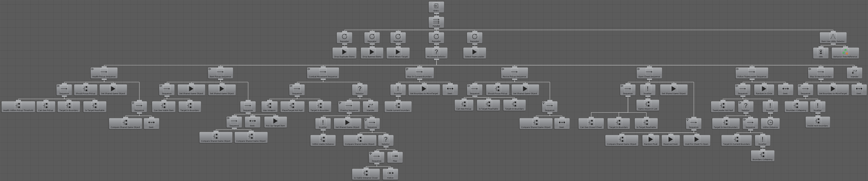The image size is (868, 181).
Task: Select the Game Object In List node
Action: [x=648, y=105]
